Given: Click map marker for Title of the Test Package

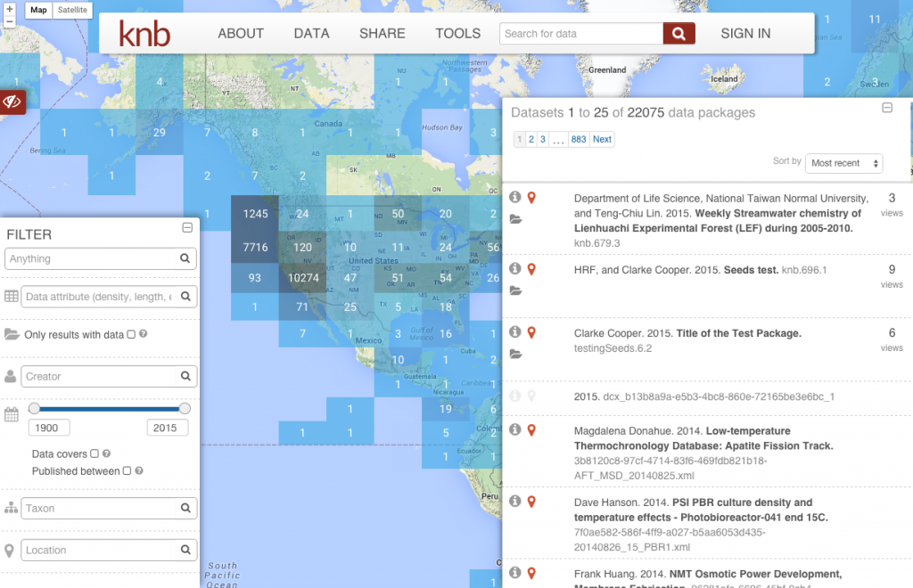Looking at the screenshot, I should click(x=532, y=332).
